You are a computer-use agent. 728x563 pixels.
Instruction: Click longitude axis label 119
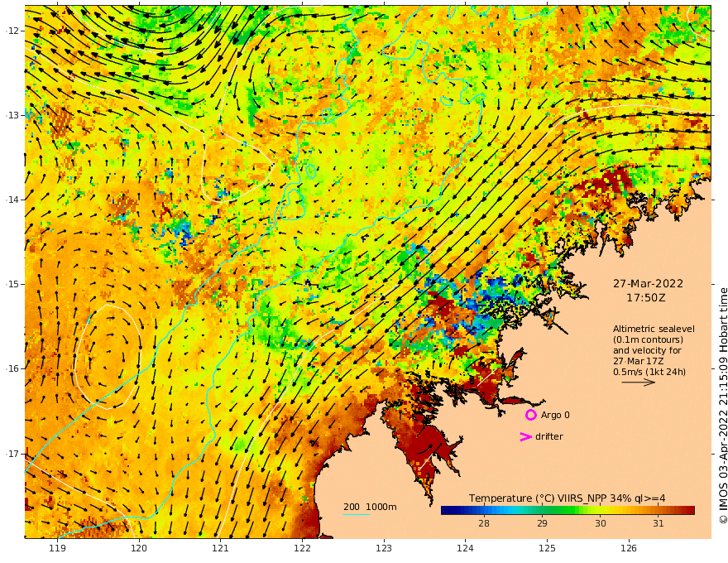[x=57, y=549]
